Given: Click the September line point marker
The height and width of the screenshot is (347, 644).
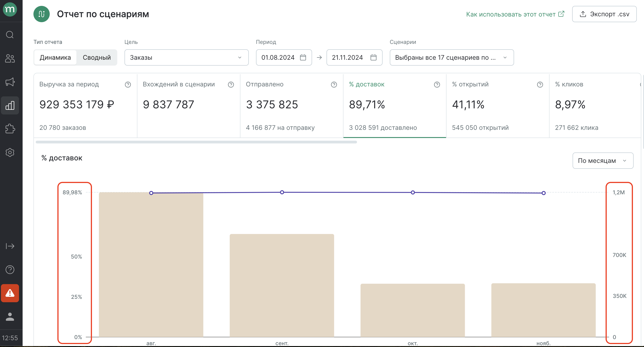Looking at the screenshot, I should click(282, 192).
